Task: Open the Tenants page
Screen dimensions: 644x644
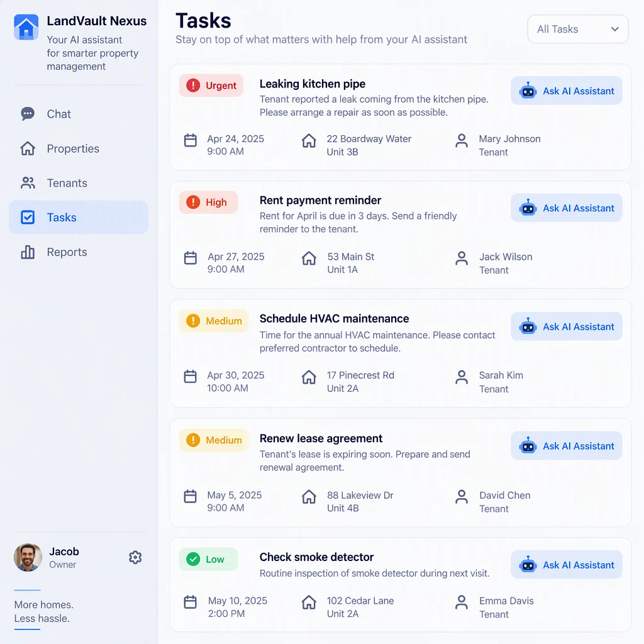Action: (x=79, y=183)
